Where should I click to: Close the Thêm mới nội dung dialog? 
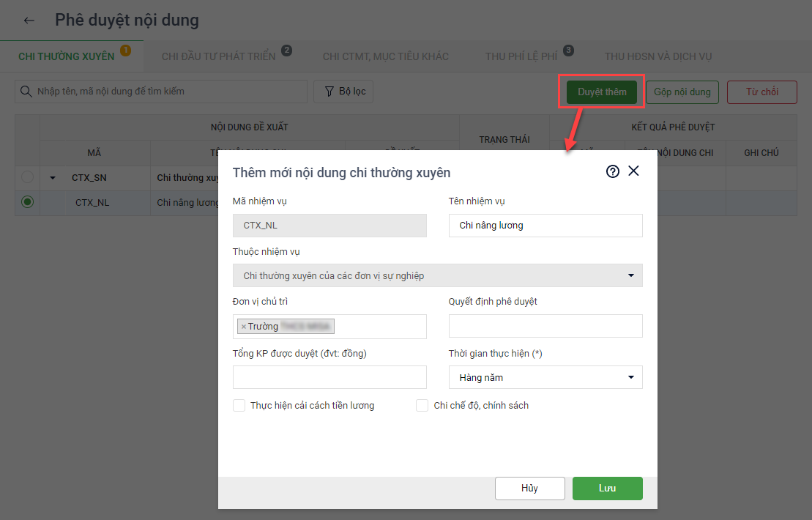634,171
